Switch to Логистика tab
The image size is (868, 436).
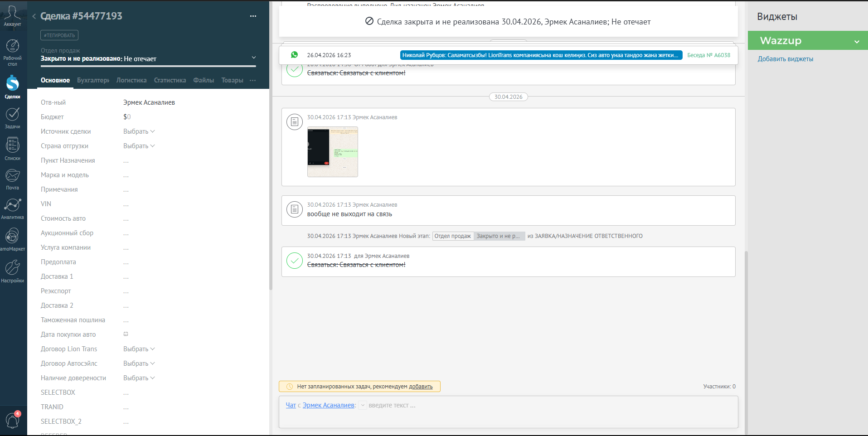[x=131, y=80]
